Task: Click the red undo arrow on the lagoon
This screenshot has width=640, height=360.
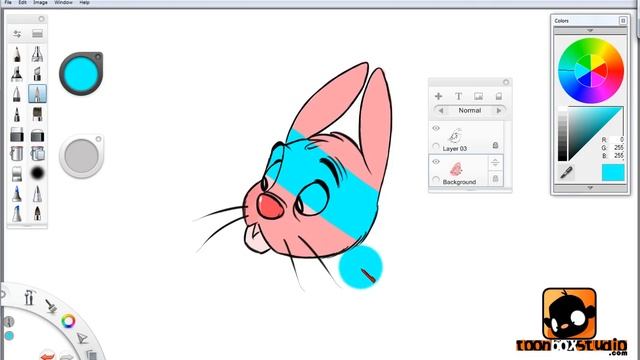Action: point(48,356)
